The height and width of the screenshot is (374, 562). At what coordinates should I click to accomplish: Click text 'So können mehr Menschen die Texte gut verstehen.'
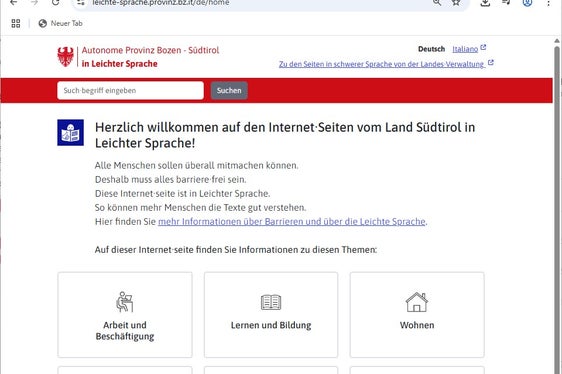coord(200,208)
